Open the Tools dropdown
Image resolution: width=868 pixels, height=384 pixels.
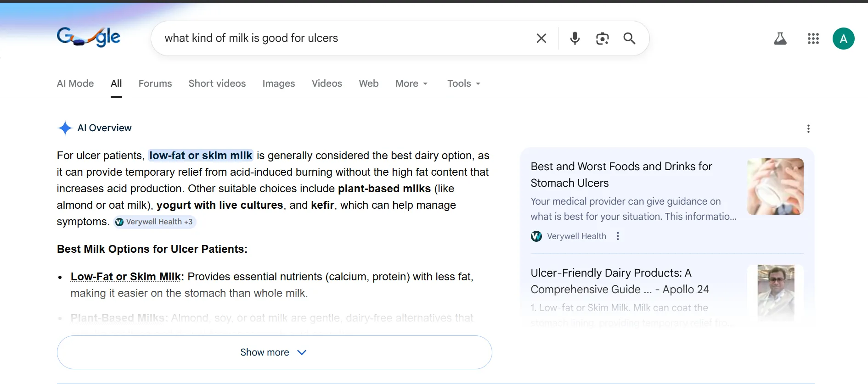tap(463, 83)
